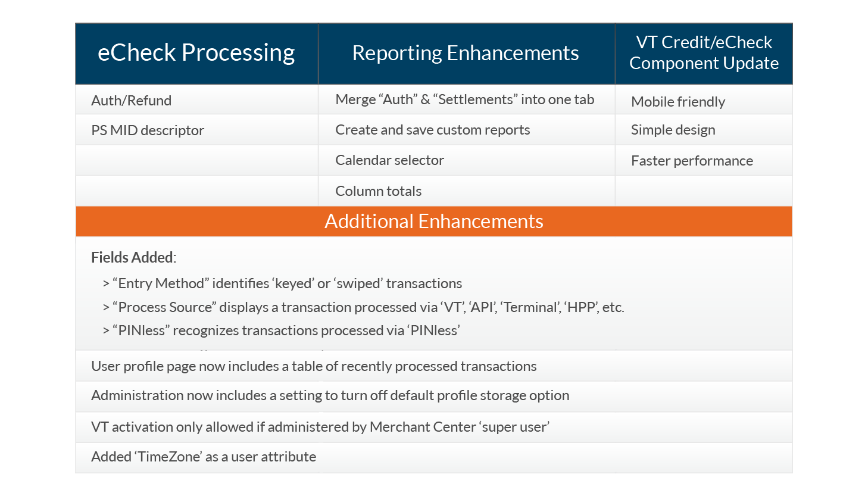Click the Entry Method bullet line

coord(283,283)
